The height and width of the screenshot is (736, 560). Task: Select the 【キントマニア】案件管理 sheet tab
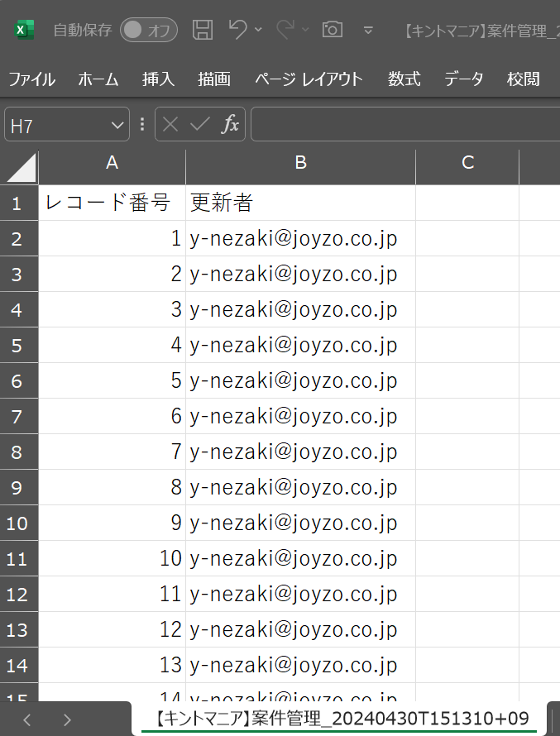(339, 719)
